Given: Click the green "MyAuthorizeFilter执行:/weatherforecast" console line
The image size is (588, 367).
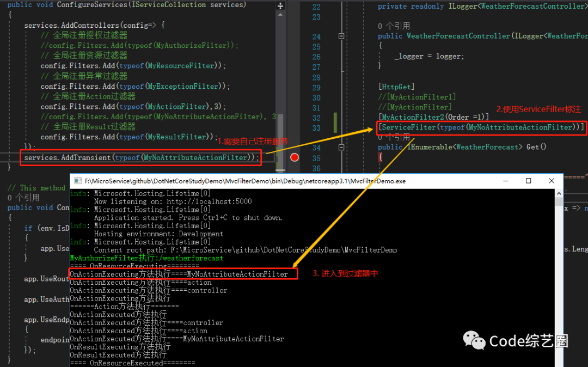Looking at the screenshot, I should (146, 258).
